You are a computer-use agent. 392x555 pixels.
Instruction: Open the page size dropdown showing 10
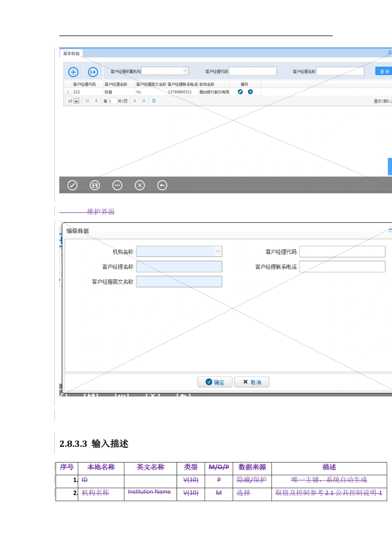coord(76,101)
